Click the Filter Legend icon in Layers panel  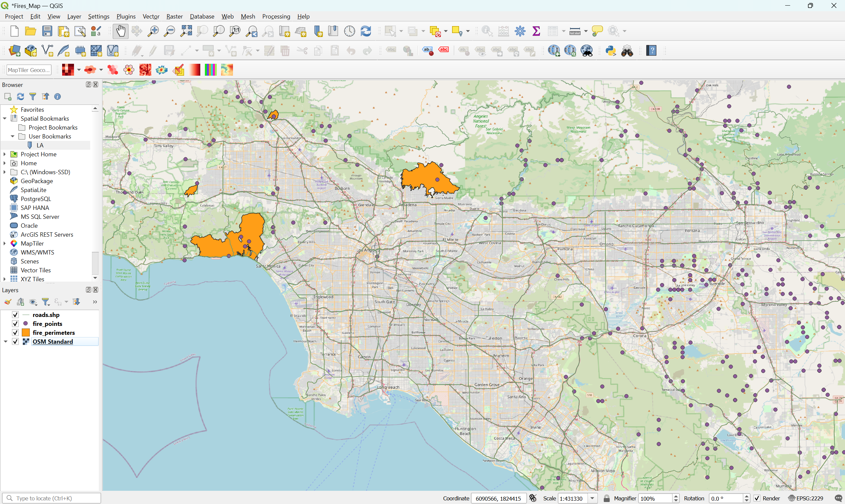pos(46,302)
